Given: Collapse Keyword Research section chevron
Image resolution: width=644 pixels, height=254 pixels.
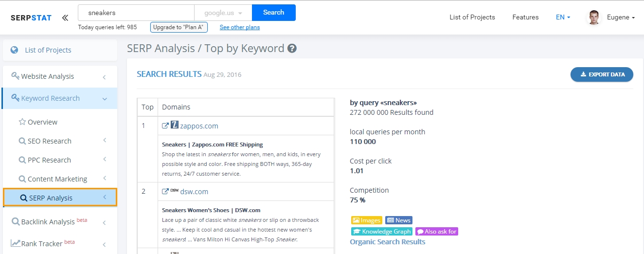Looking at the screenshot, I should coord(105,99).
